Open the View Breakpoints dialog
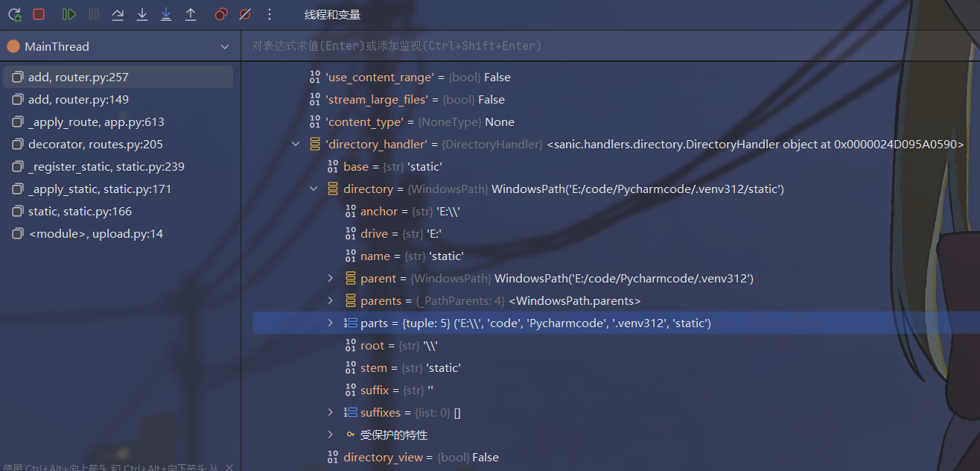The width and height of the screenshot is (980, 471). tap(220, 14)
